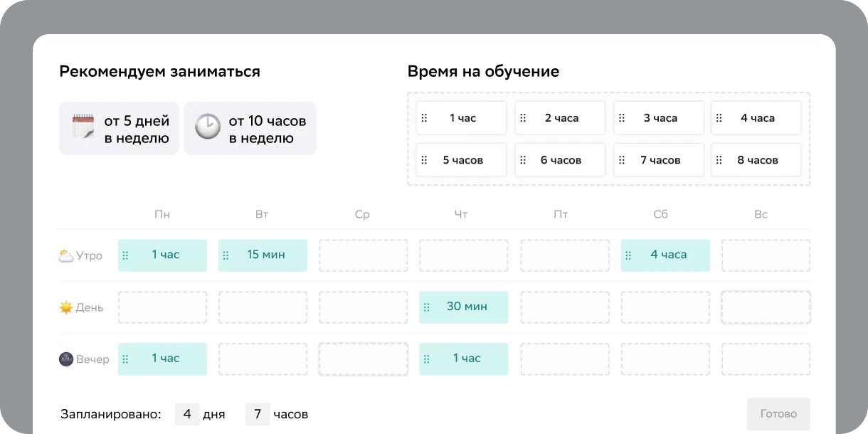The height and width of the screenshot is (434, 868).
Task: Click the sun icon next to День
Action: [66, 307]
